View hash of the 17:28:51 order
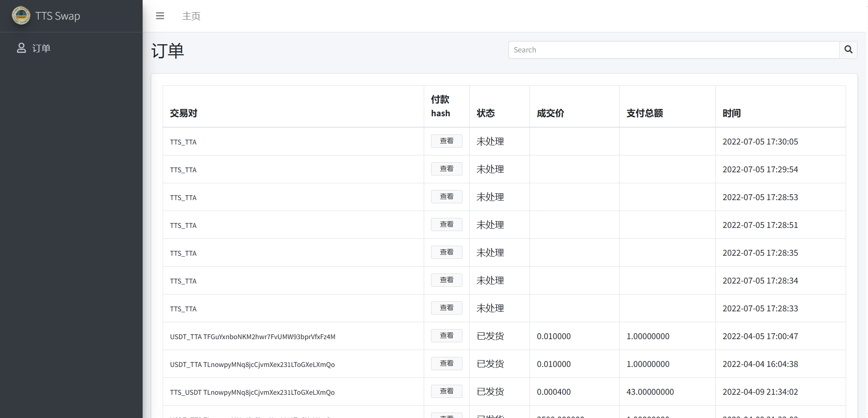This screenshot has width=868, height=418. point(447,225)
